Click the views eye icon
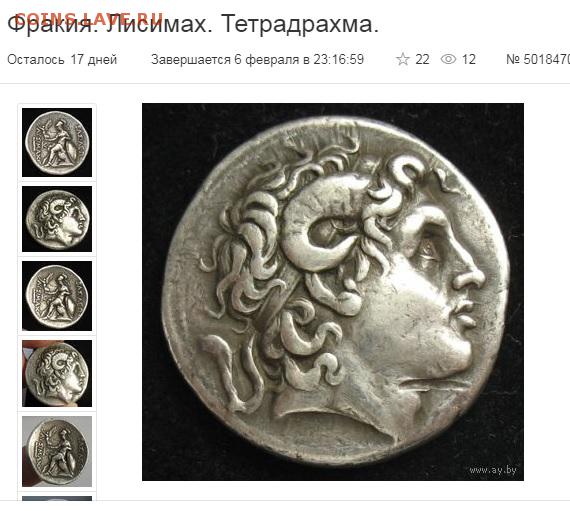570x511 pixels. (448, 59)
